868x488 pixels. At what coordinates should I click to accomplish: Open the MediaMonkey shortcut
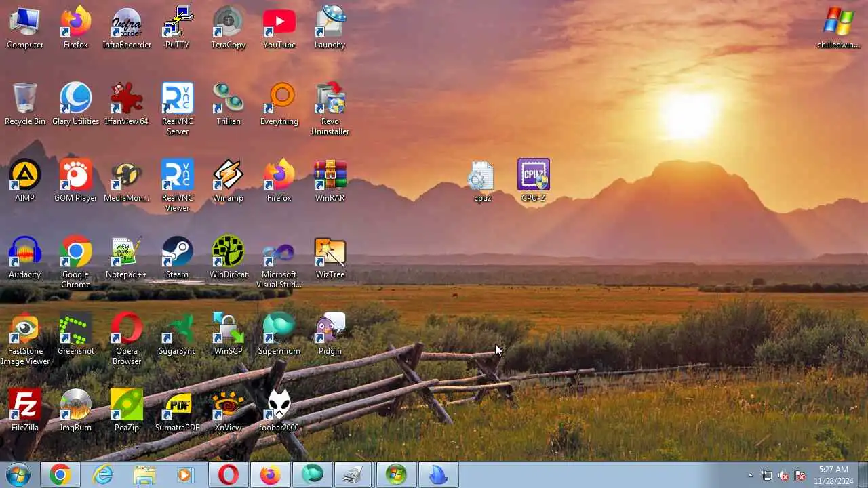tap(127, 181)
